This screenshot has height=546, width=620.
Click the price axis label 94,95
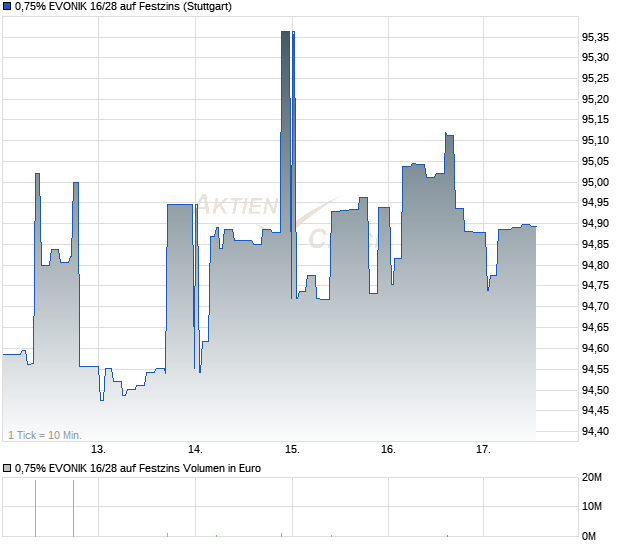pyautogui.click(x=595, y=202)
